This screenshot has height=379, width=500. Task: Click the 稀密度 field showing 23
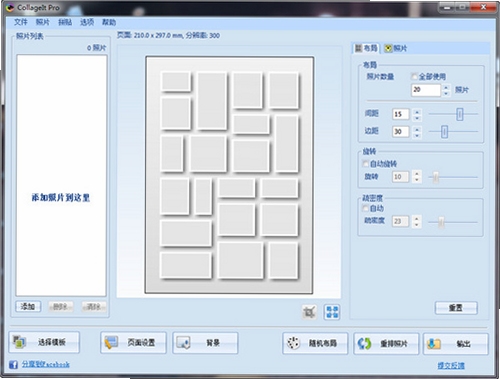pos(401,221)
